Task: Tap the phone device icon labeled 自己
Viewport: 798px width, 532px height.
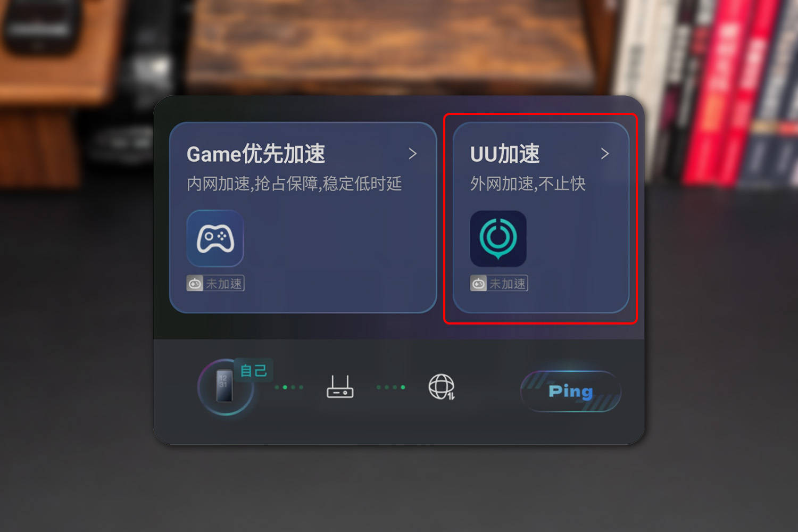Action: click(225, 387)
